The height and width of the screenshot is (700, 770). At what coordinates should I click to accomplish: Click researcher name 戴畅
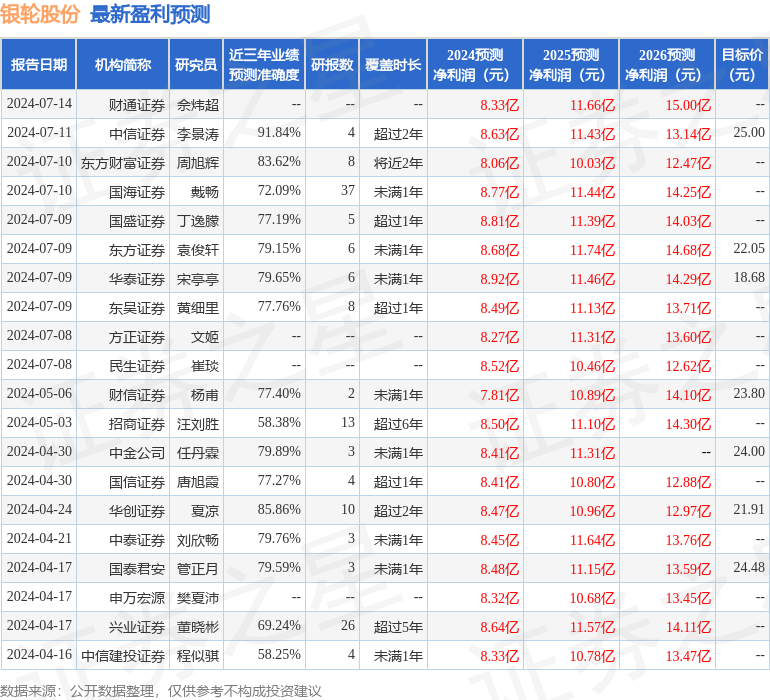pyautogui.click(x=205, y=192)
